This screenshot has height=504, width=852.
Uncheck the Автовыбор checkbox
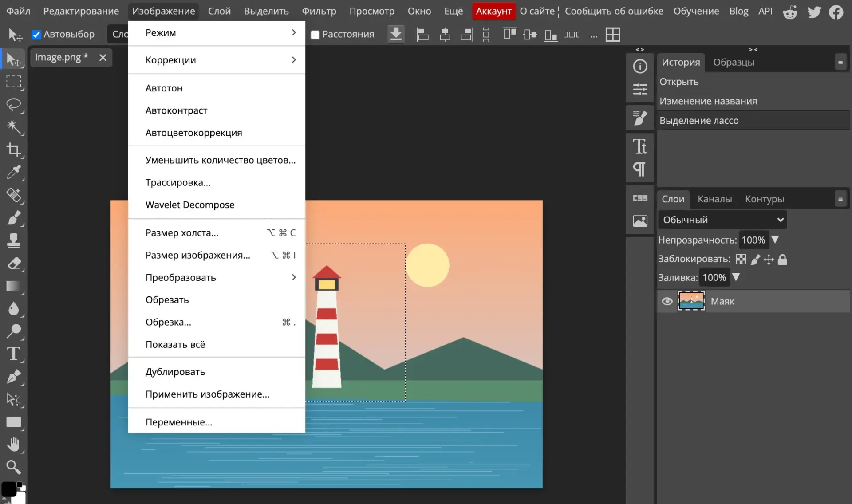point(36,35)
